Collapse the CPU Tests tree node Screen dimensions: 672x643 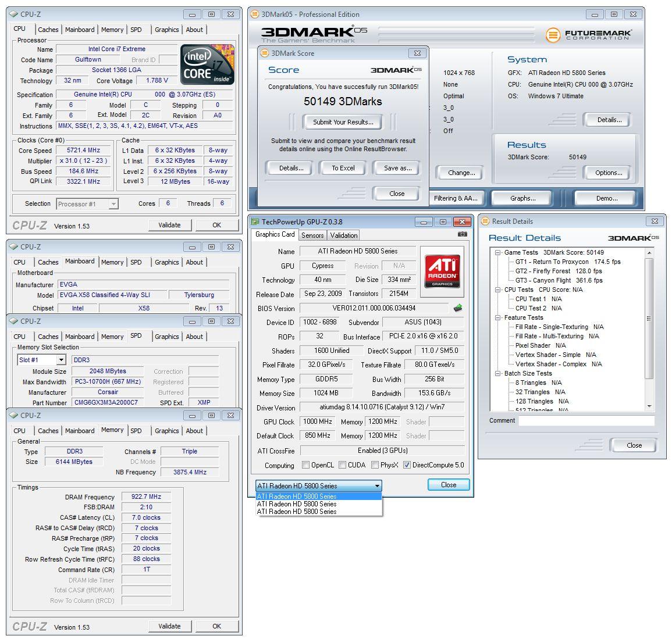coord(497,290)
